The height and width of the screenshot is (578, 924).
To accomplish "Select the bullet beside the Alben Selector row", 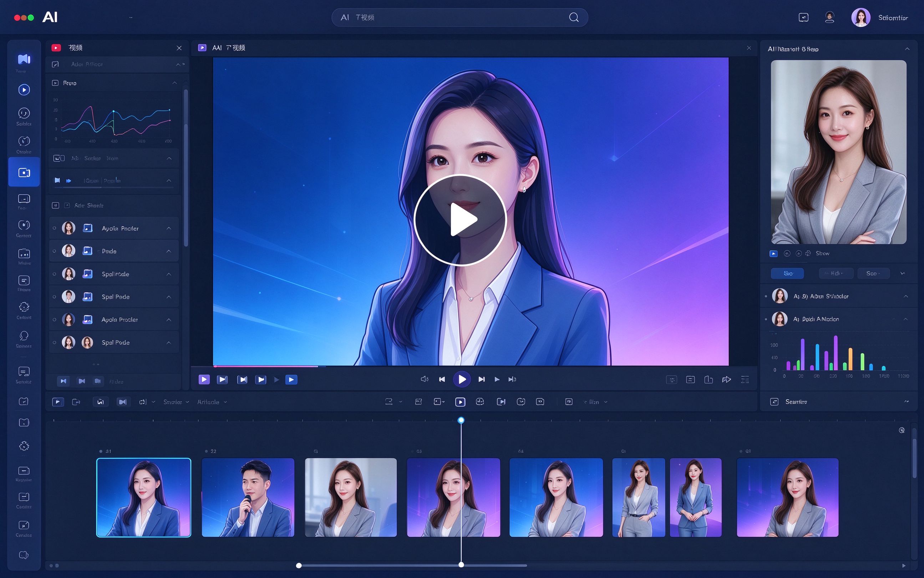I will click(x=766, y=296).
